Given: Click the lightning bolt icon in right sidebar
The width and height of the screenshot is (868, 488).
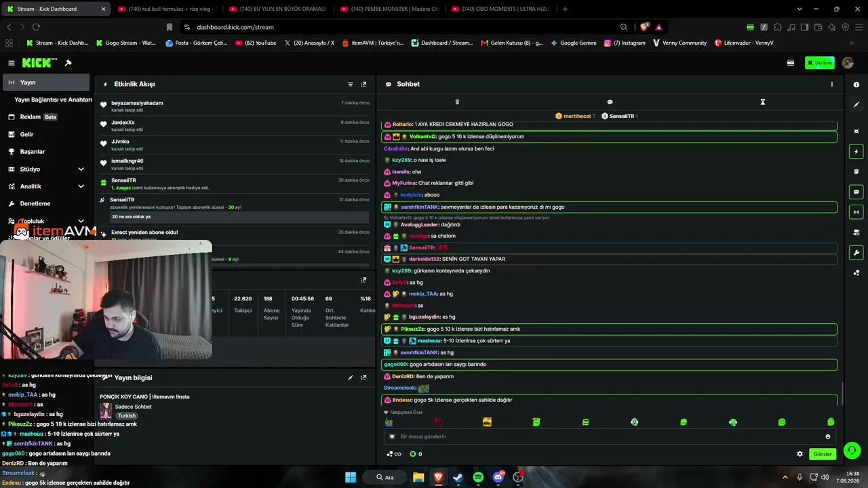Looking at the screenshot, I should (856, 151).
